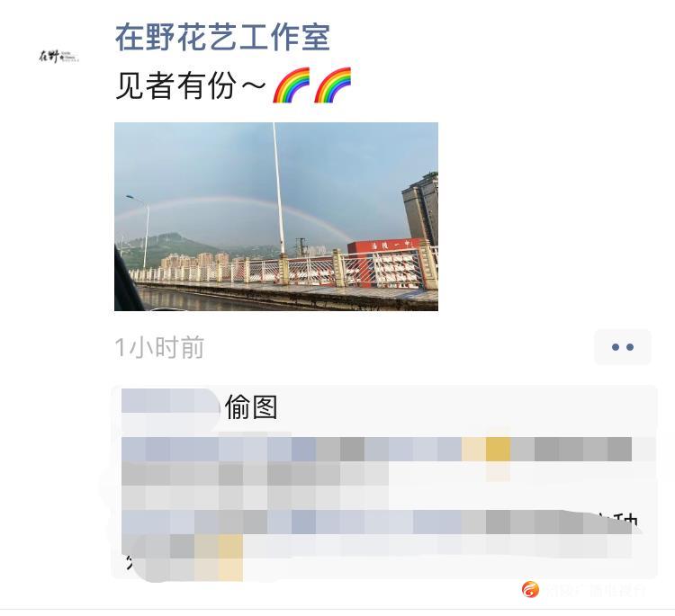Image resolution: width=675 pixels, height=616 pixels.
Task: Tap the tall gray tower in the photo
Action: (420, 208)
